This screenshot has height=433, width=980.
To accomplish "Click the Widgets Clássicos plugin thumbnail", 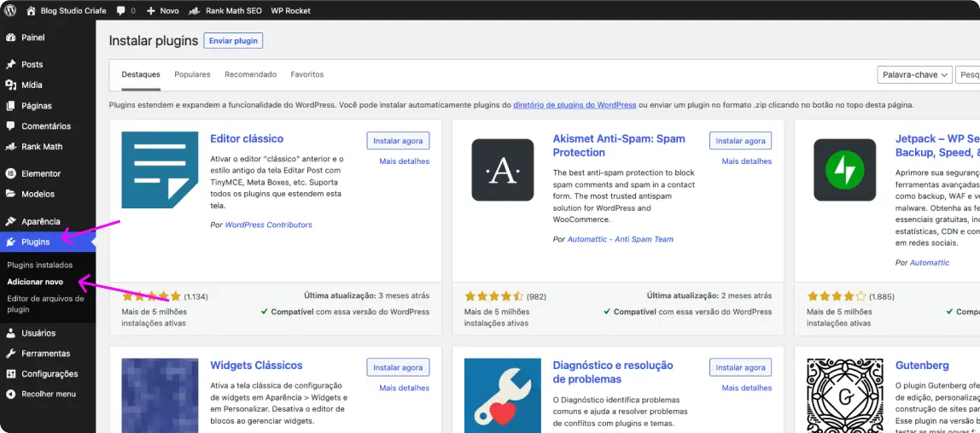I will 160,395.
